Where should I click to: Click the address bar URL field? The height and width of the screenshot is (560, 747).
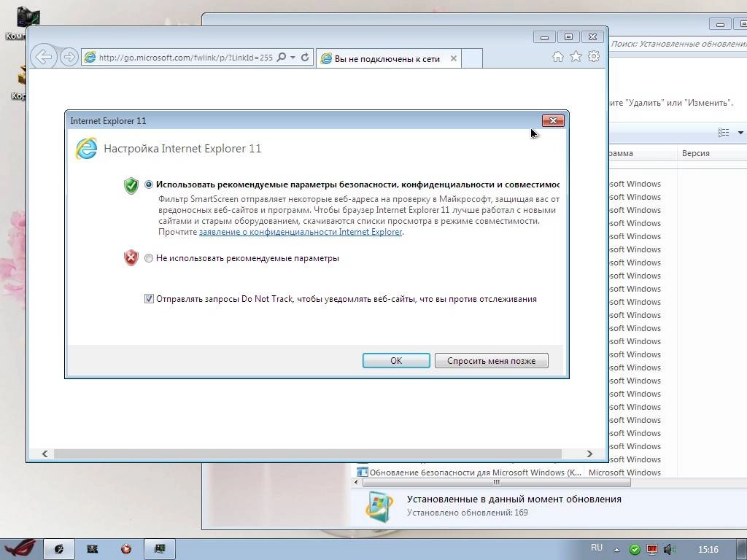click(x=186, y=58)
